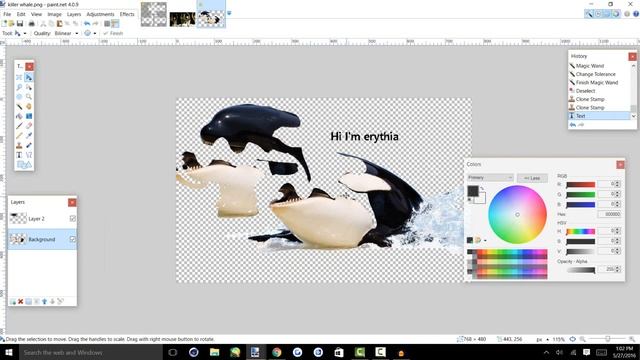
Task: Click the primary color swatch
Action: coord(473,191)
